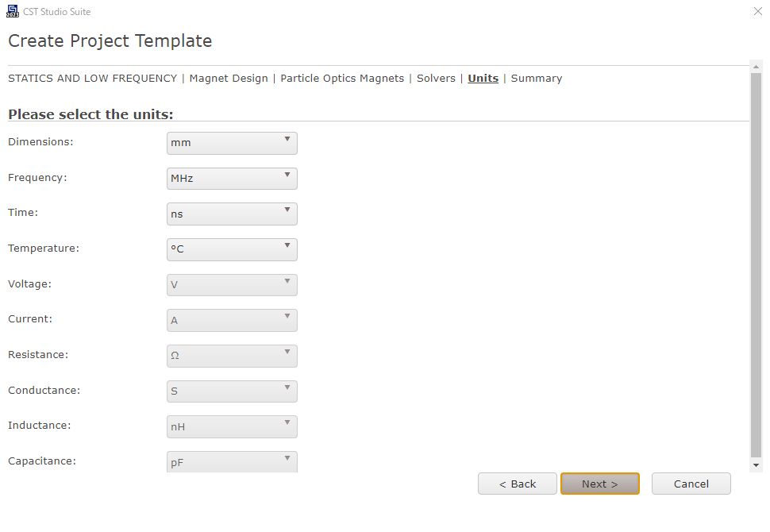Change the Temperature unit dropdown

point(232,249)
